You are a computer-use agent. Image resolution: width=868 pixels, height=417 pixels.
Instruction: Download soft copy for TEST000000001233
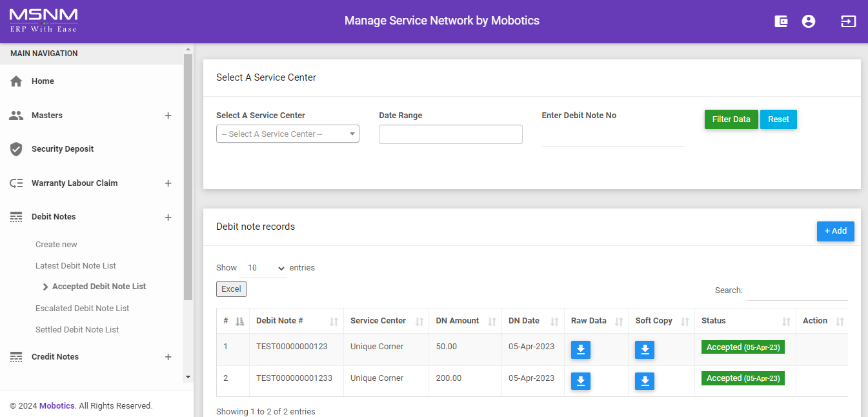[644, 381]
